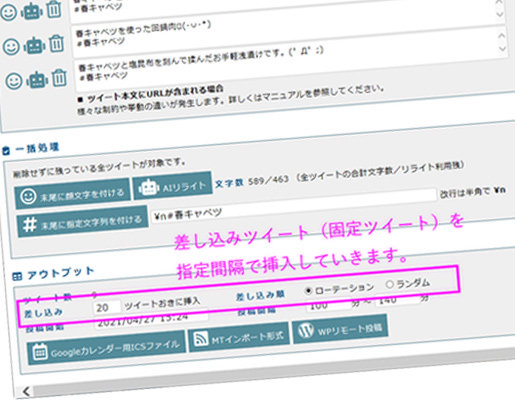Select the ローテーション radio option
The height and width of the screenshot is (400, 515).
(308, 291)
